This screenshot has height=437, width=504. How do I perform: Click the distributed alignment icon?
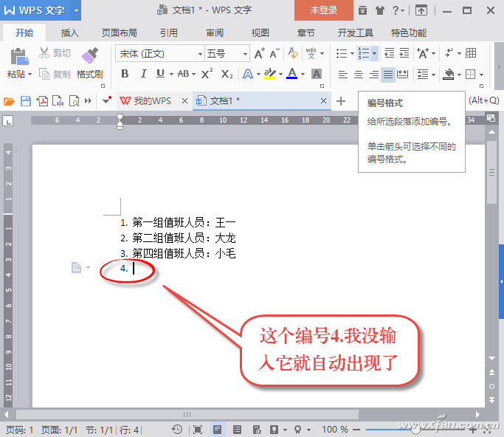[402, 75]
